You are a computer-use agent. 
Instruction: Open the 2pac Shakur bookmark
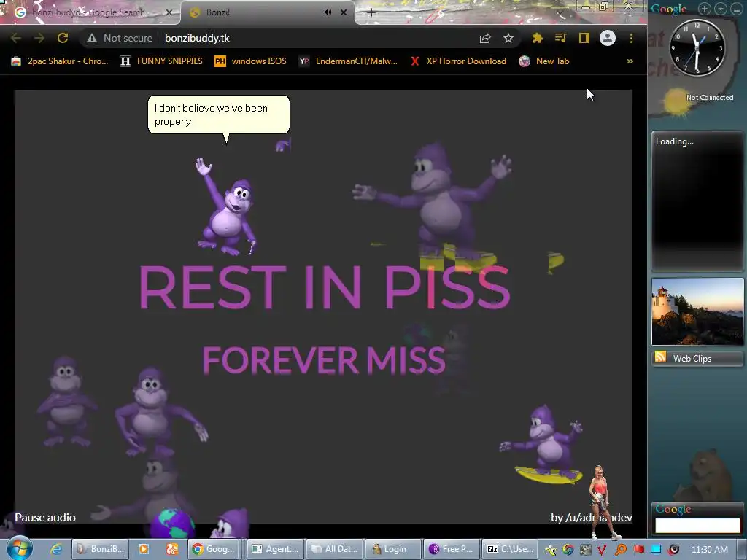(60, 61)
